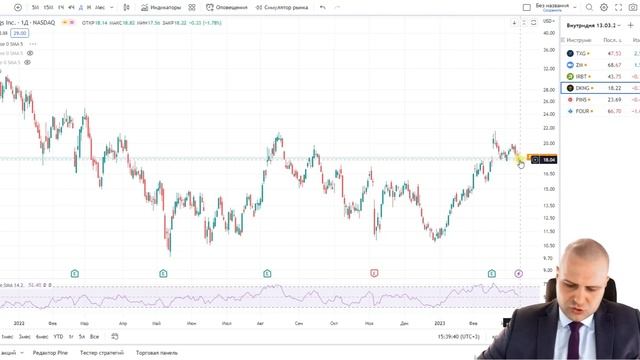Open the USD currency selector

(x=549, y=21)
